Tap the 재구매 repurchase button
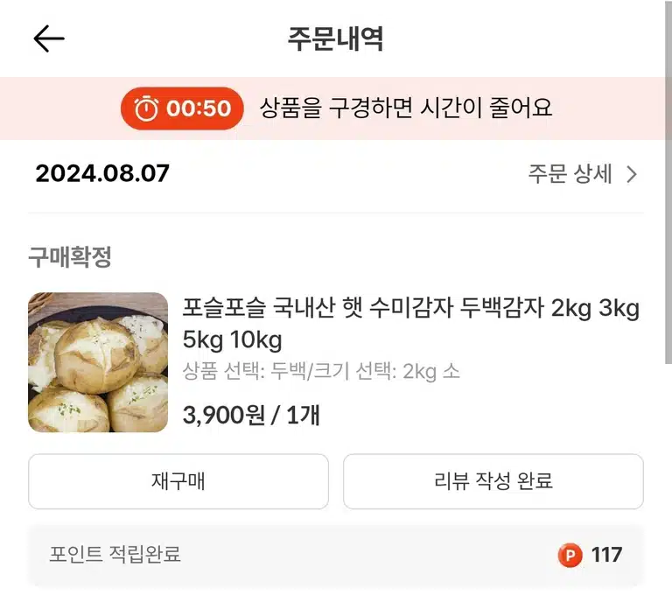 [178, 481]
